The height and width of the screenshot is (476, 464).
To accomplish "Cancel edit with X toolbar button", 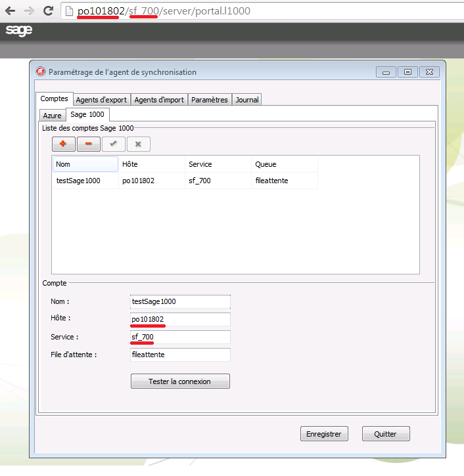I will coord(138,144).
